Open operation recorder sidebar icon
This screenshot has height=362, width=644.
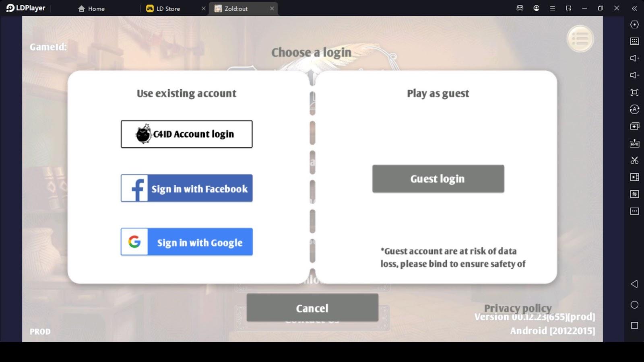coord(634,194)
